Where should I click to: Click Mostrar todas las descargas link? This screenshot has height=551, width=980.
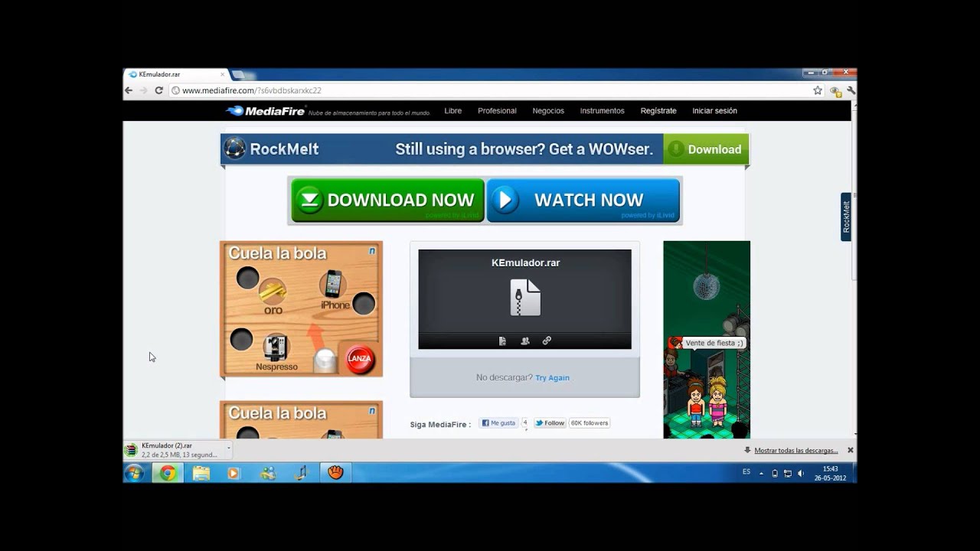796,451
